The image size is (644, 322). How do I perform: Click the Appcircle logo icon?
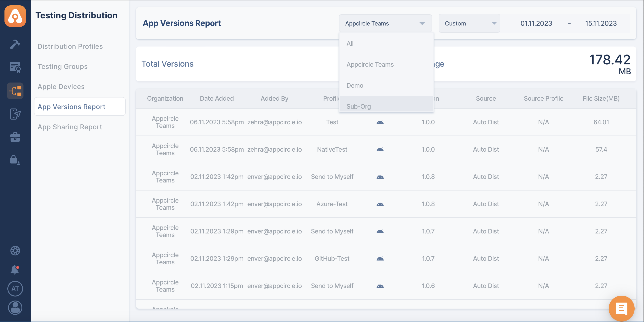(x=15, y=16)
